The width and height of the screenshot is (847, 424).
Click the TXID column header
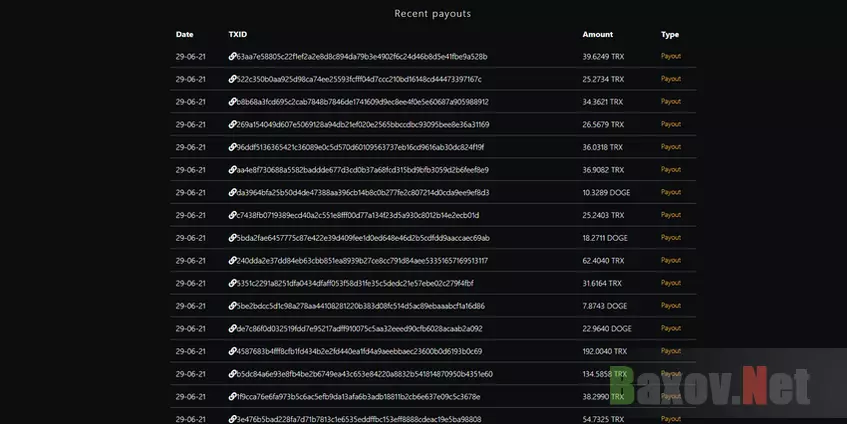coord(238,34)
